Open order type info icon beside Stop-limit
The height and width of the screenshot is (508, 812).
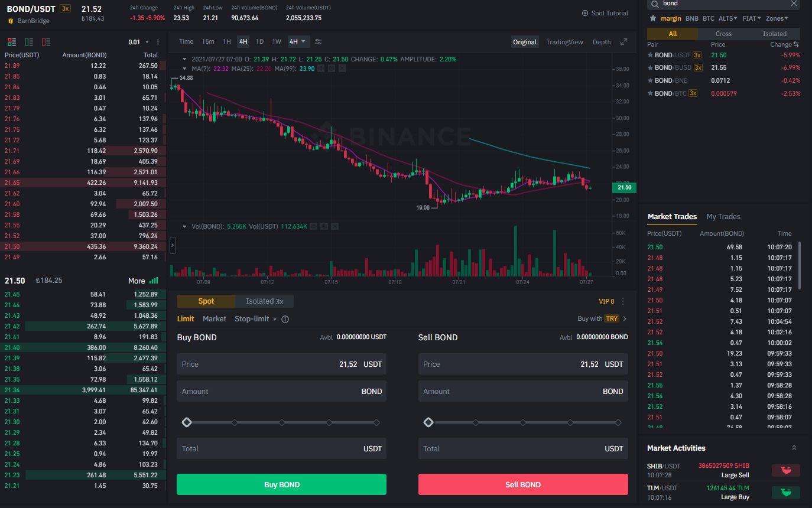click(x=285, y=319)
